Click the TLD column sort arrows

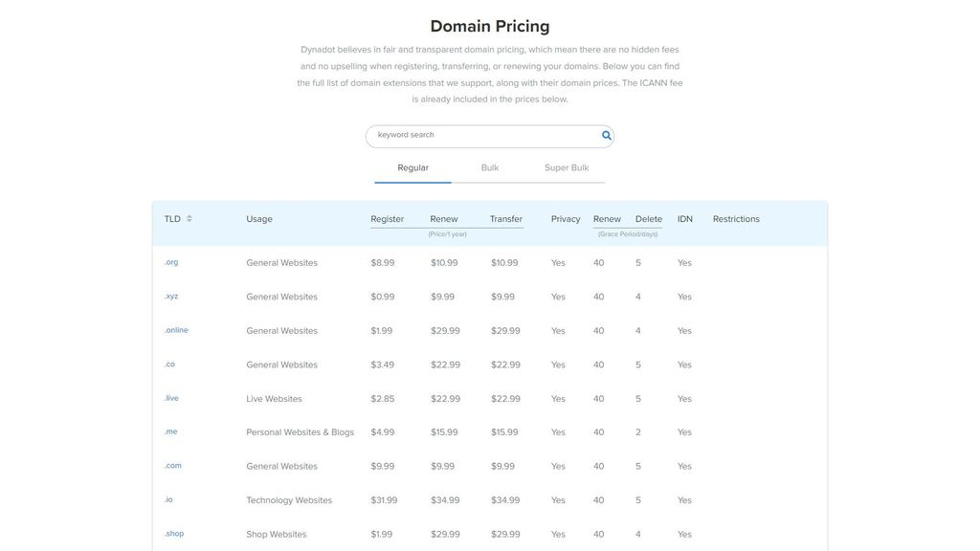(x=188, y=216)
